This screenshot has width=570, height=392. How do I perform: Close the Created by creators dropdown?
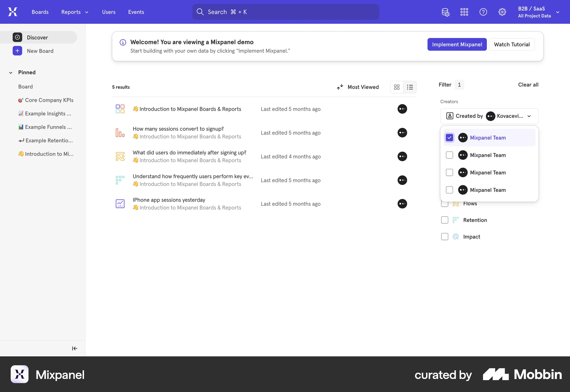pos(489,116)
